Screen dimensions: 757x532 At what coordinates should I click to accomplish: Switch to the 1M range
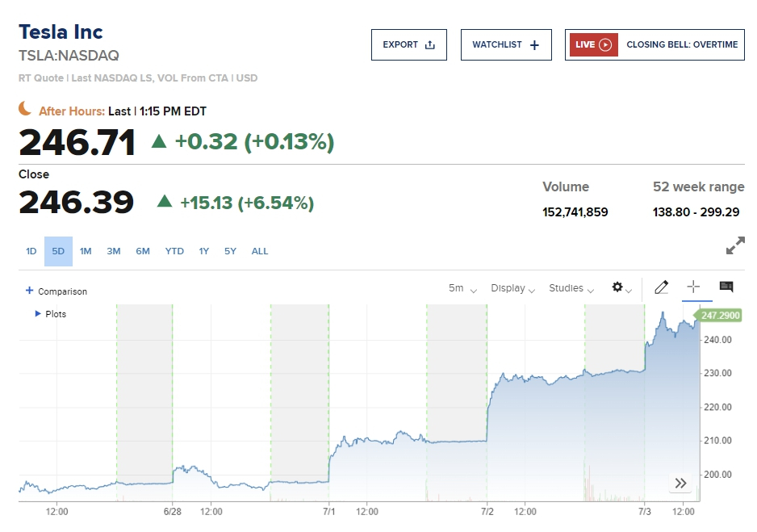(86, 251)
